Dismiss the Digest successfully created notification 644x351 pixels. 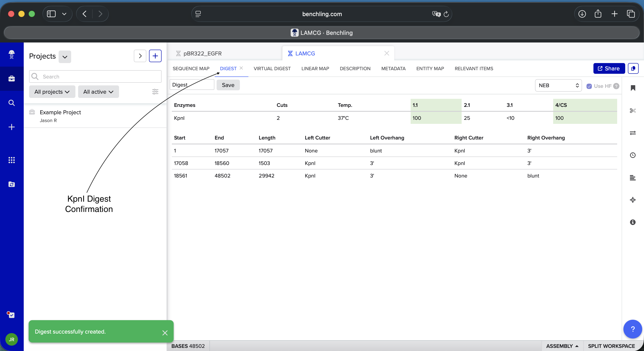click(x=165, y=333)
